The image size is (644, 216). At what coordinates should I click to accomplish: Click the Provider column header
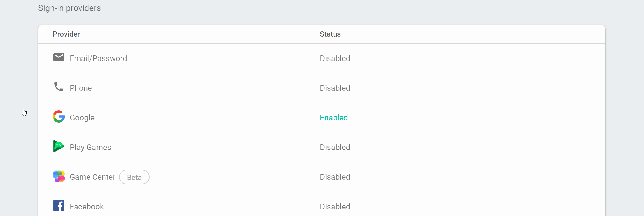[66, 34]
